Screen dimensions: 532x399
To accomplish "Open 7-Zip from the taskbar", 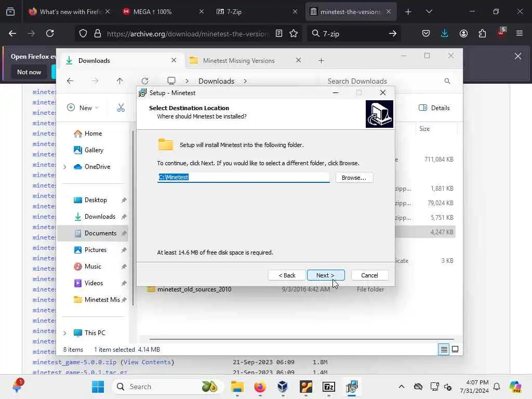I will (x=329, y=387).
